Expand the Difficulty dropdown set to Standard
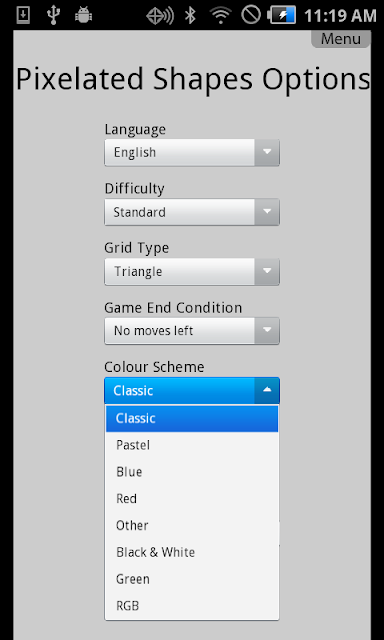 pyautogui.click(x=192, y=212)
